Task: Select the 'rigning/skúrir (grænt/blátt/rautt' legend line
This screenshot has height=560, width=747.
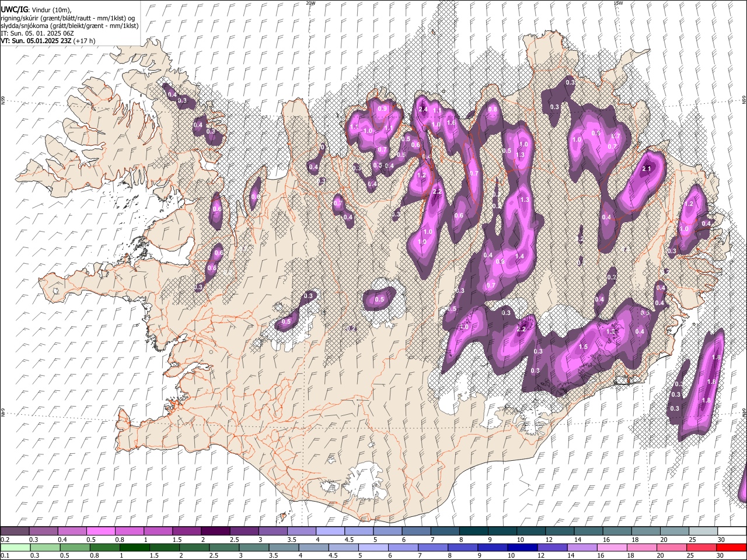Action: click(x=68, y=18)
